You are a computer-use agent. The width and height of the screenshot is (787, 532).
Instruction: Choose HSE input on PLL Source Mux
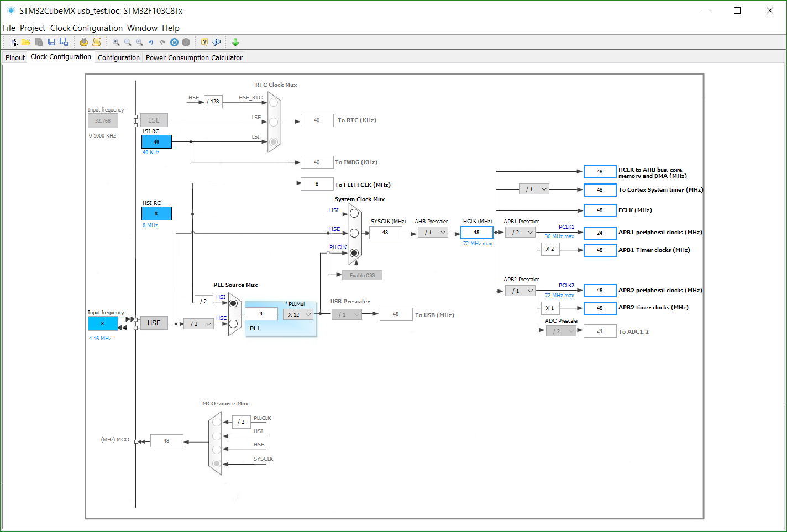(x=233, y=323)
